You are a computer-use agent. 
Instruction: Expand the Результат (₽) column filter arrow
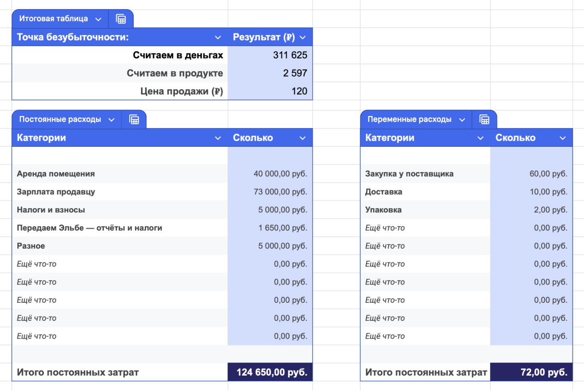click(x=303, y=38)
